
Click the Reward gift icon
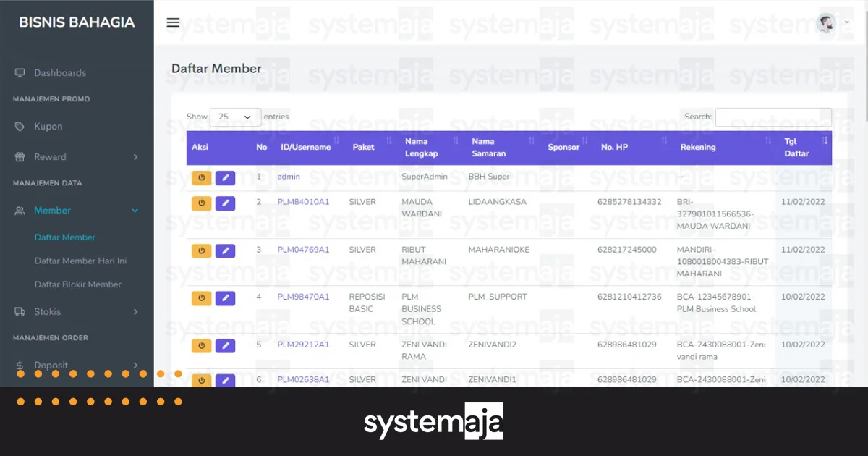click(20, 157)
